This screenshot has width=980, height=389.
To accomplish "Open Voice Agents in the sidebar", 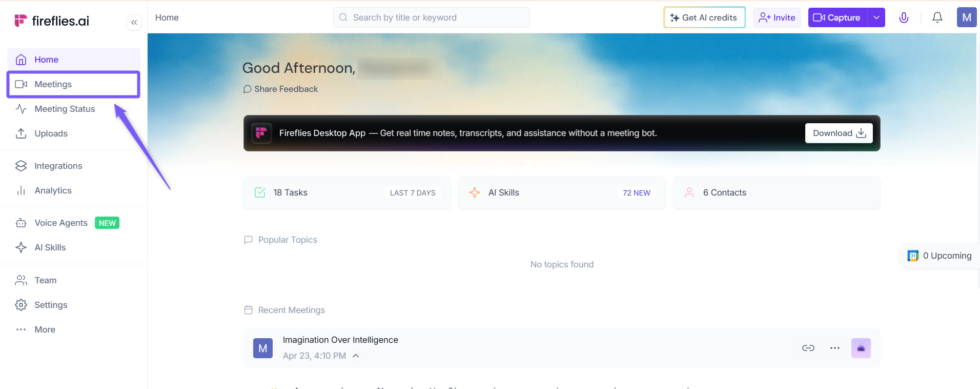I will [74, 223].
